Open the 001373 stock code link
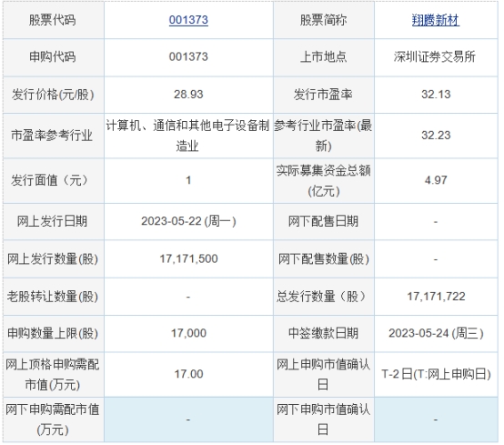This screenshot has width=504, height=445. tap(188, 20)
